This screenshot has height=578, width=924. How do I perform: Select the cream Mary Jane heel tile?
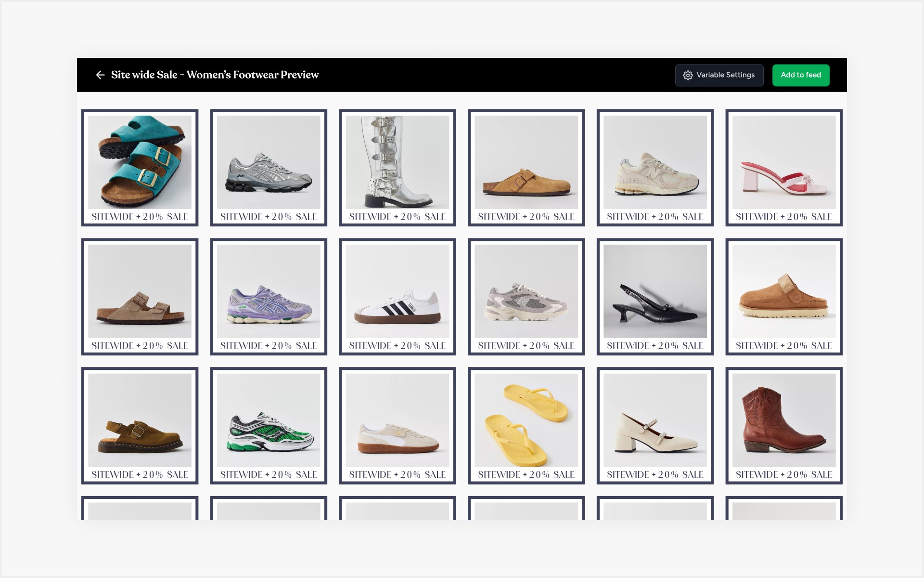[x=655, y=420]
